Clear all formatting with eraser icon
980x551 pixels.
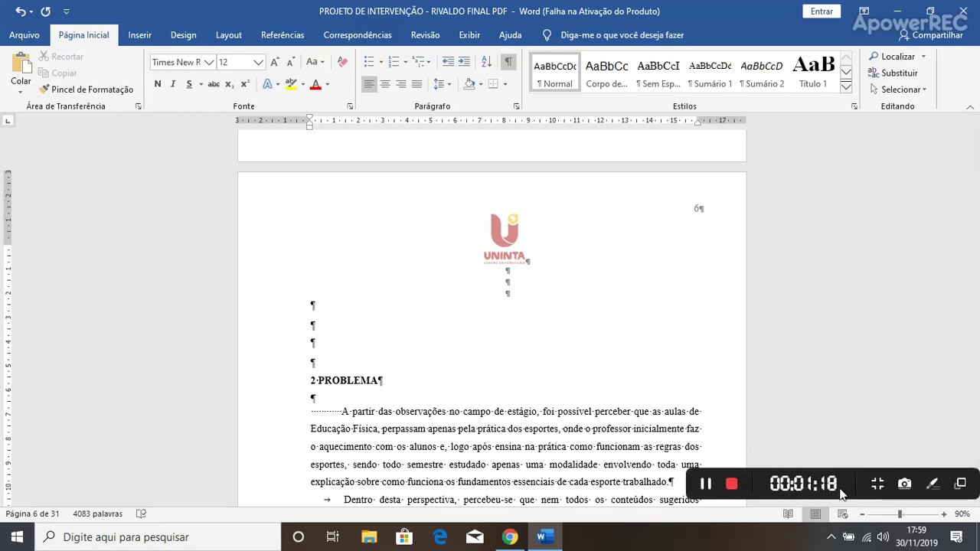click(x=342, y=62)
